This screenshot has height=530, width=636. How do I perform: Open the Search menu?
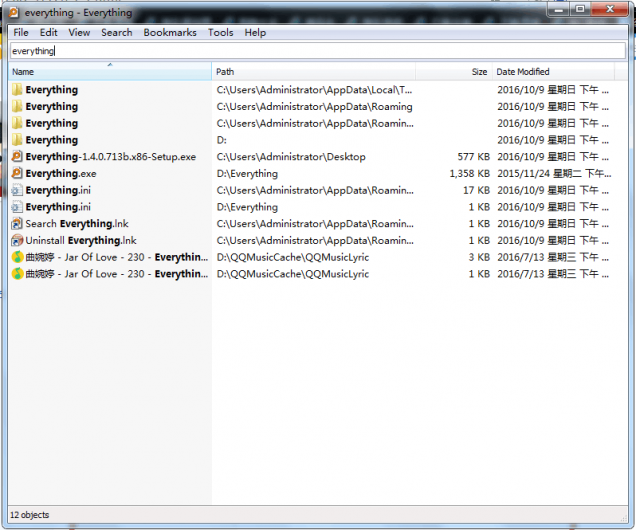pyautogui.click(x=116, y=32)
